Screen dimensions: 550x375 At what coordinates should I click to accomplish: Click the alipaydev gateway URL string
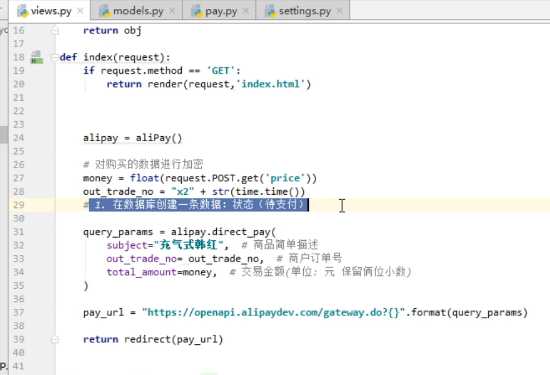point(273,313)
